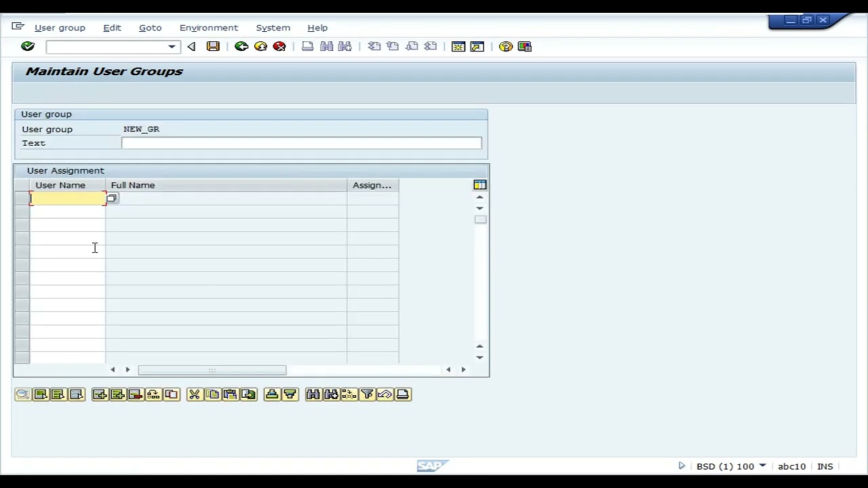Click the First Page icon
The image size is (868, 488).
(x=374, y=46)
